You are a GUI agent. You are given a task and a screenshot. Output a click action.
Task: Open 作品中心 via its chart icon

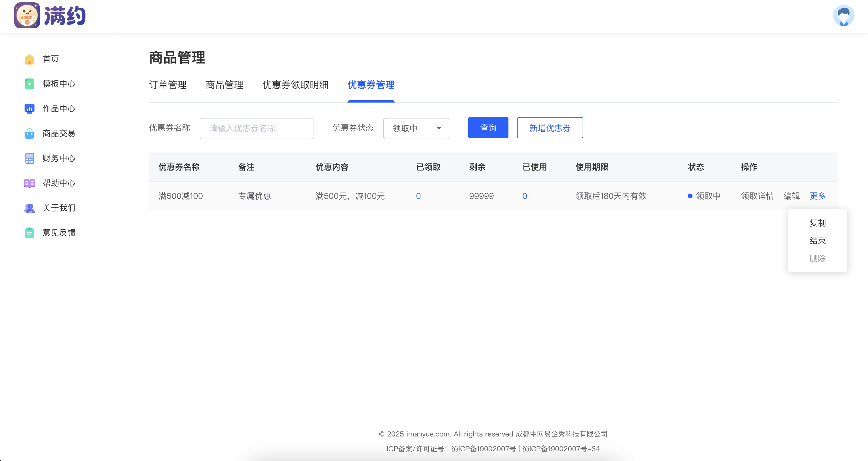tap(30, 108)
